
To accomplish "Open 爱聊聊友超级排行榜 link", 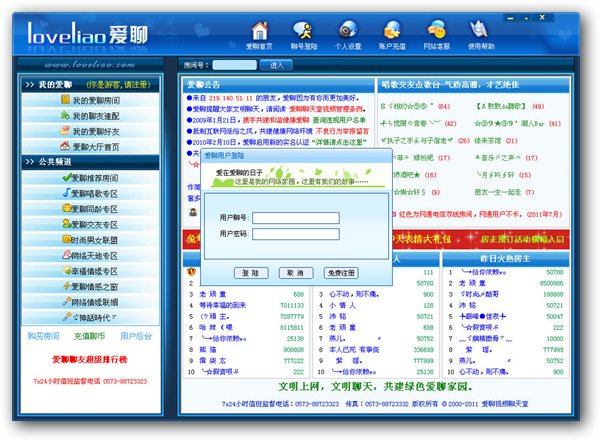I will point(90,359).
